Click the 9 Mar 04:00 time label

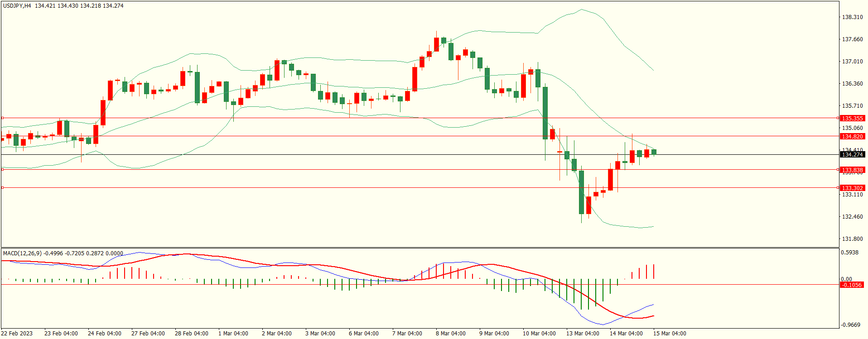click(x=494, y=334)
